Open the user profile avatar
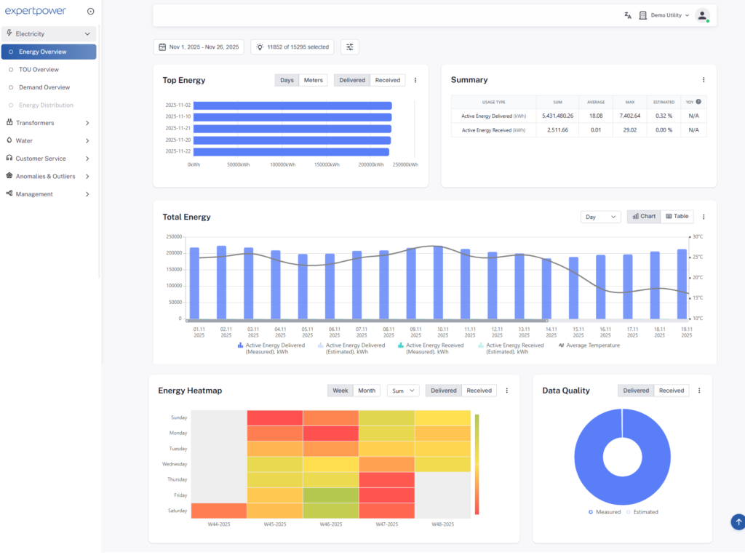The width and height of the screenshot is (745, 560). 702,15
